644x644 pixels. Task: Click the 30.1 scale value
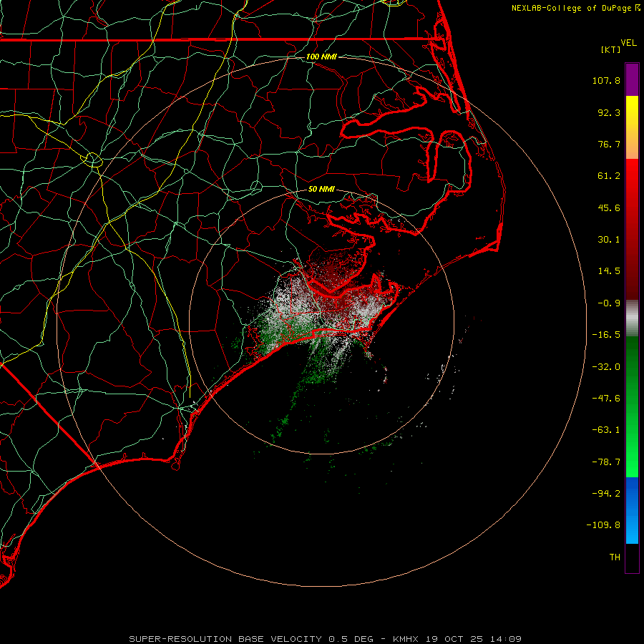click(x=609, y=240)
